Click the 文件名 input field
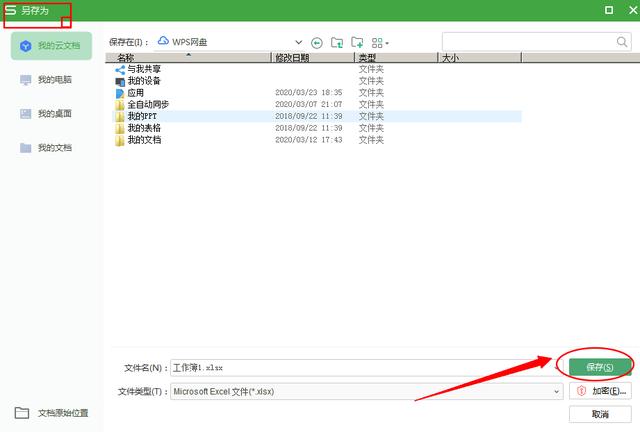This screenshot has width=640, height=432. 366,367
